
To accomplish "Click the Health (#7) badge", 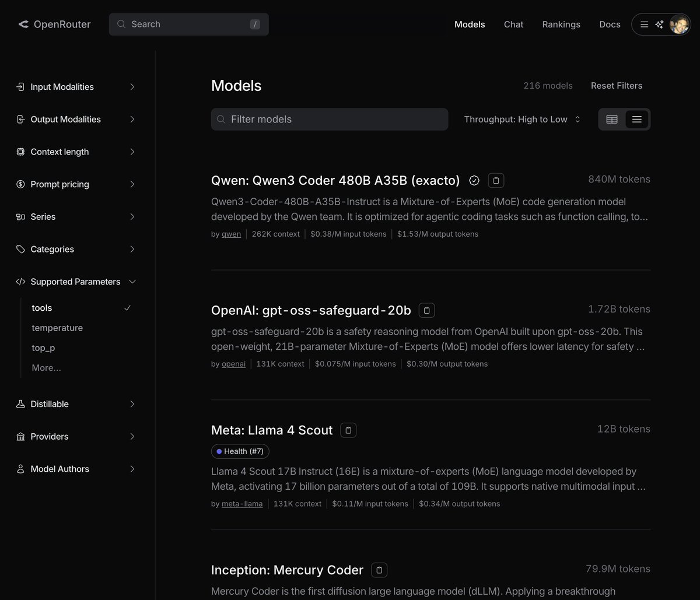I will (240, 451).
